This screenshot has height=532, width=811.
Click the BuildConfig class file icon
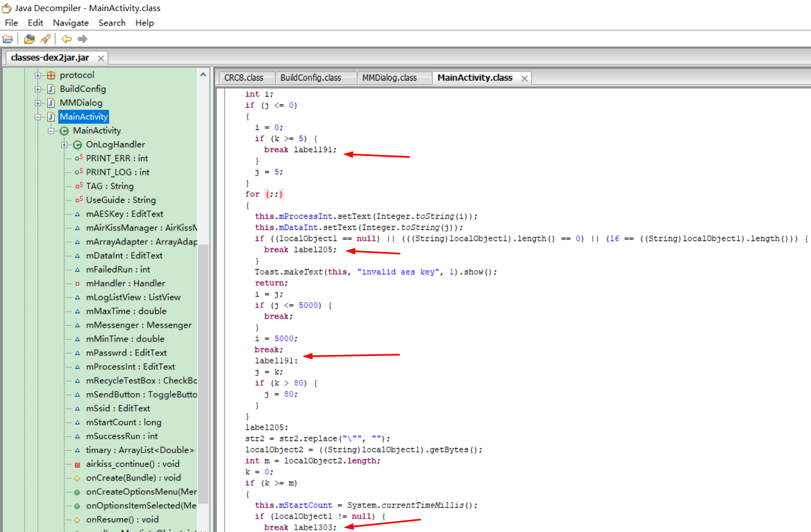pyautogui.click(x=51, y=89)
